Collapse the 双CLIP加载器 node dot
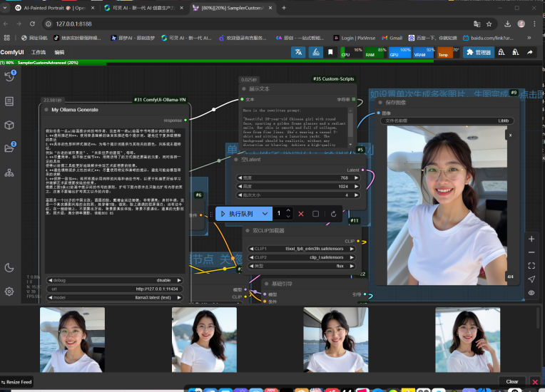This screenshot has width=545, height=392. (x=248, y=230)
